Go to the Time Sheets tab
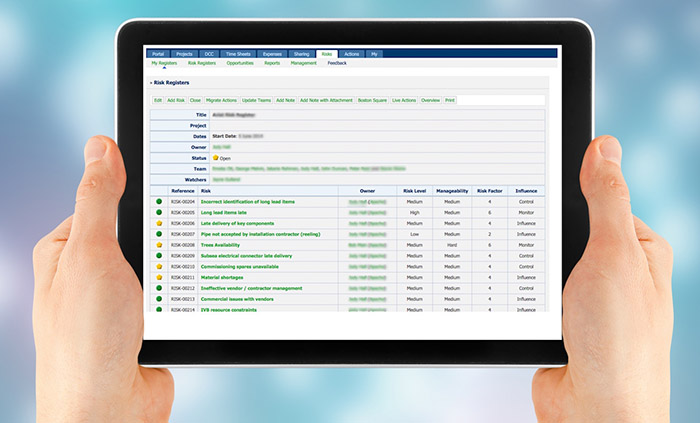This screenshot has width=700, height=423. point(238,54)
